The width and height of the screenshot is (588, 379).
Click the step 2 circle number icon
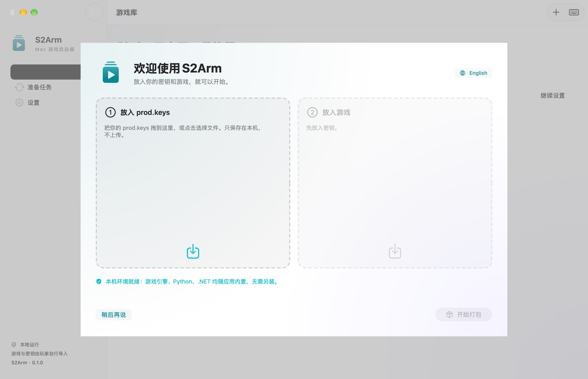click(312, 112)
